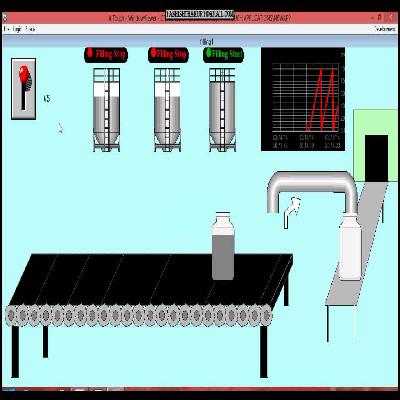
Task: Open the File menu
Action: click(x=6, y=29)
